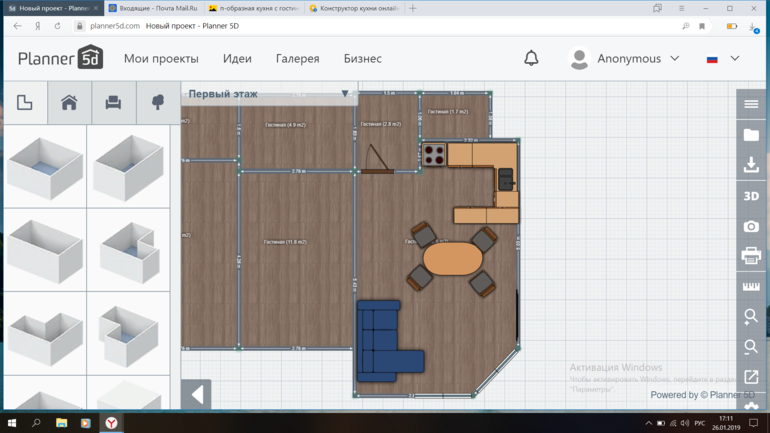
Task: Open the Exterior tree category
Action: coord(157,103)
